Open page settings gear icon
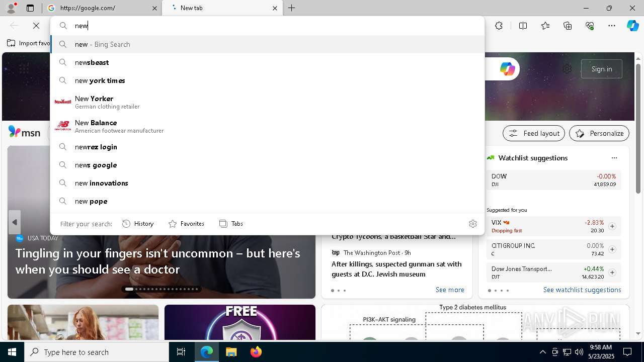This screenshot has width=644, height=362. [567, 69]
